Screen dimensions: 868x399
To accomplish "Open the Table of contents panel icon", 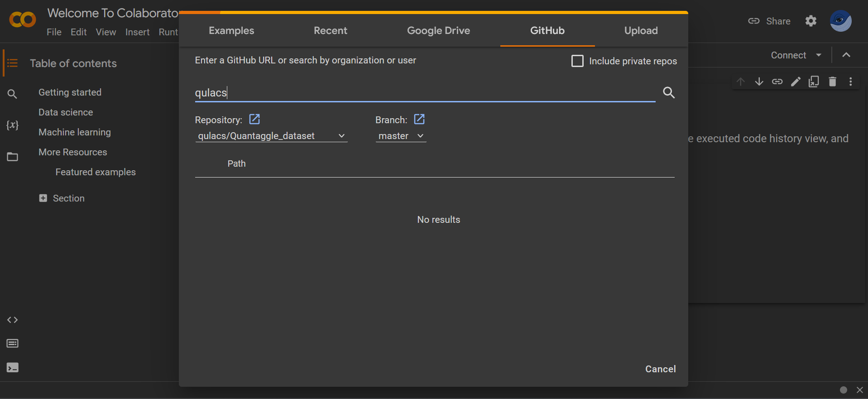I will click(x=12, y=63).
